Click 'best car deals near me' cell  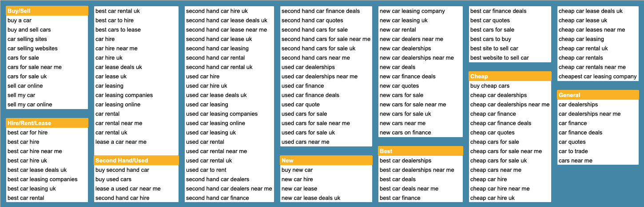point(421,189)
